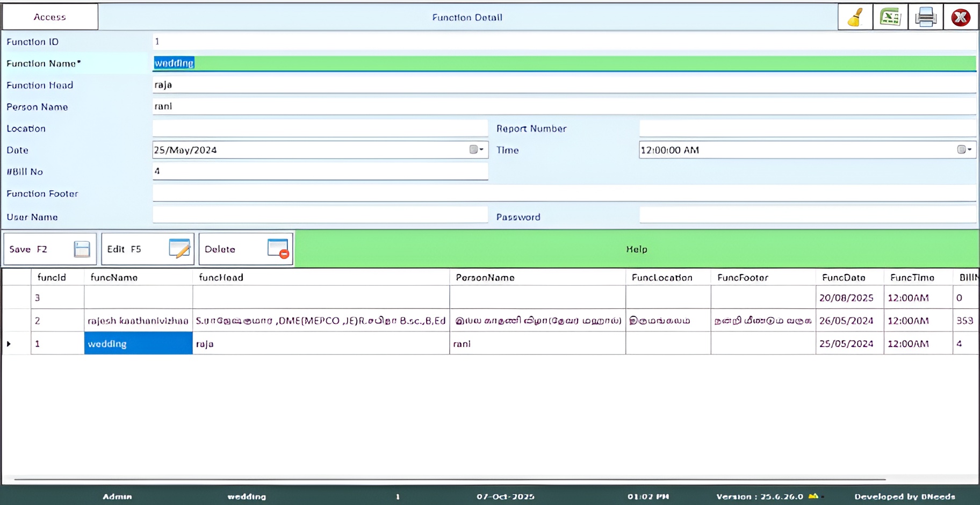Click the printer icon
980x505 pixels.
click(925, 17)
